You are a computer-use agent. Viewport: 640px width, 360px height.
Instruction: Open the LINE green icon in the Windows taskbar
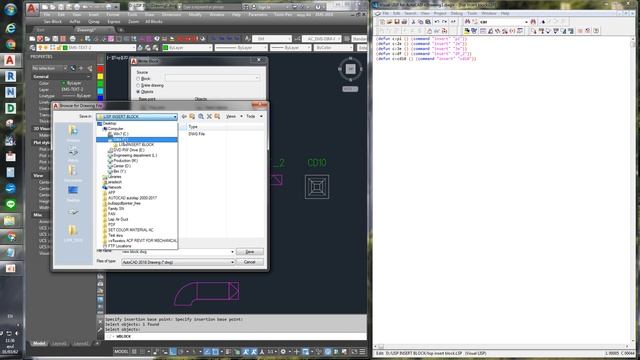10,204
